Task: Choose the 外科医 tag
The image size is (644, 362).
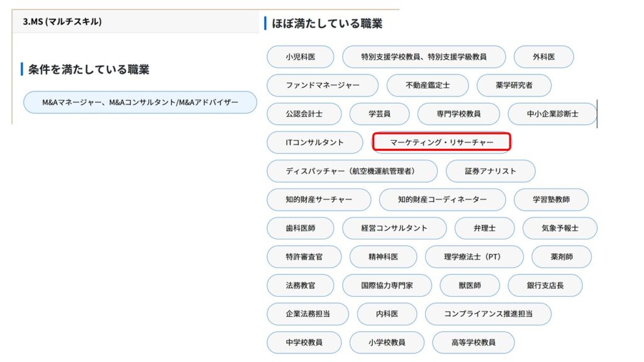Action: click(x=543, y=57)
